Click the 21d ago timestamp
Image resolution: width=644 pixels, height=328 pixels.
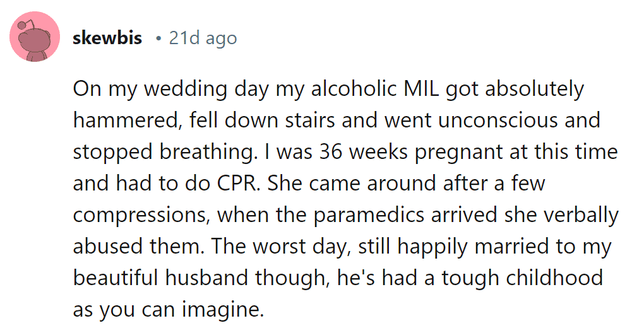(203, 38)
